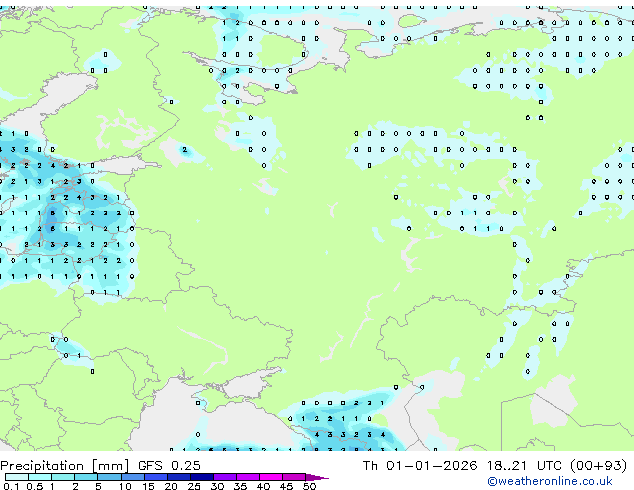
Task: Click the "35" legend scale label
Action: tap(240, 486)
